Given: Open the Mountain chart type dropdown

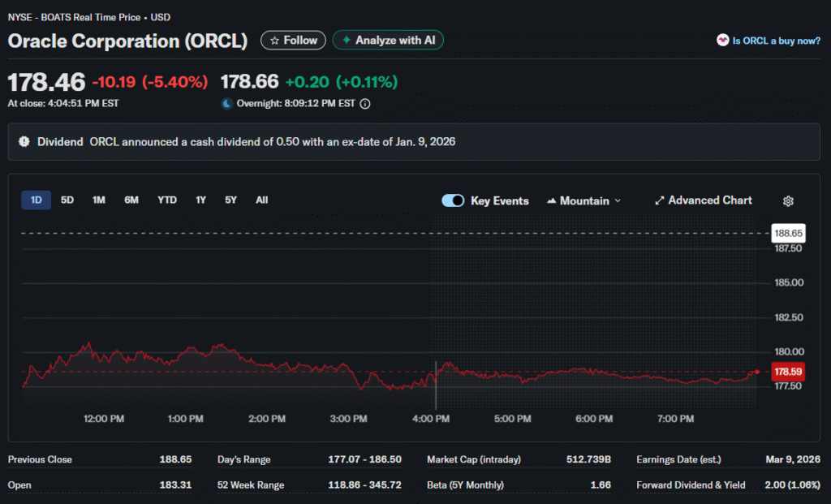Looking at the screenshot, I should tap(584, 200).
